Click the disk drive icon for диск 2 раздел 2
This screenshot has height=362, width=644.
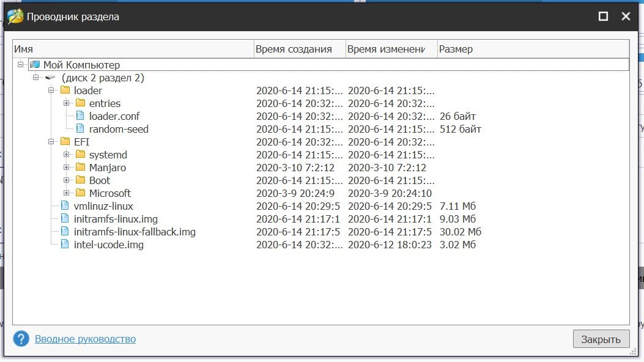point(50,77)
